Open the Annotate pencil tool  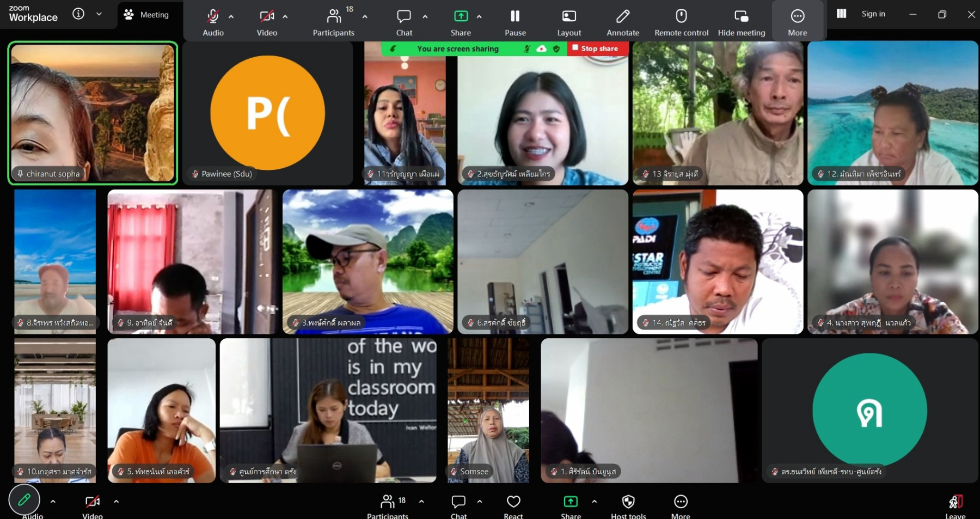pos(623,16)
